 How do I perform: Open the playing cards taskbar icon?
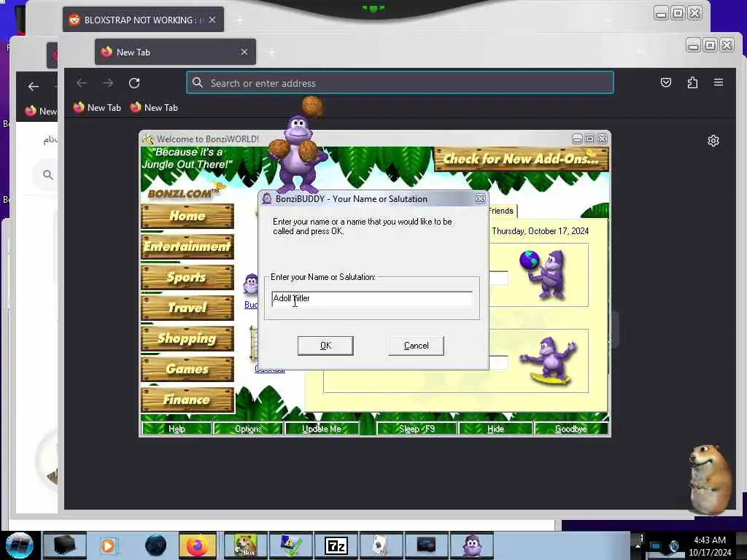(x=380, y=545)
